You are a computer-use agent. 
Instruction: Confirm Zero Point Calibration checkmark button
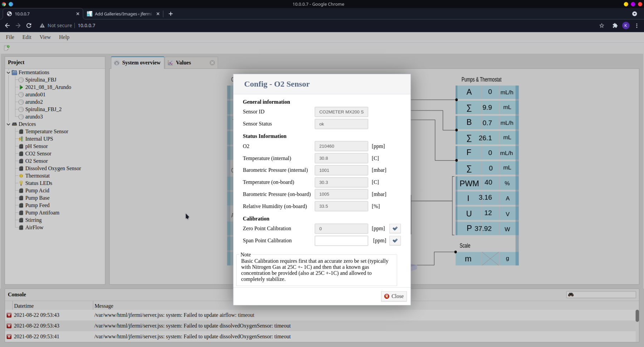coord(395,228)
